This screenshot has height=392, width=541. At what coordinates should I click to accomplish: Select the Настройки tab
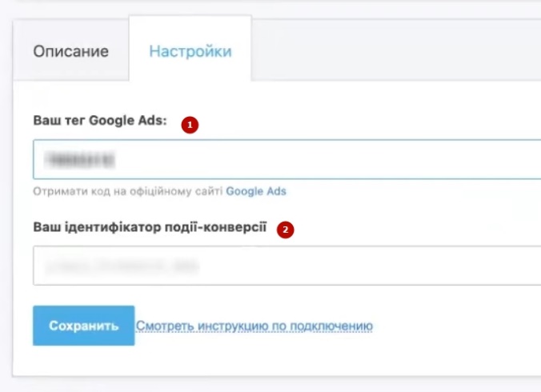coord(190,51)
